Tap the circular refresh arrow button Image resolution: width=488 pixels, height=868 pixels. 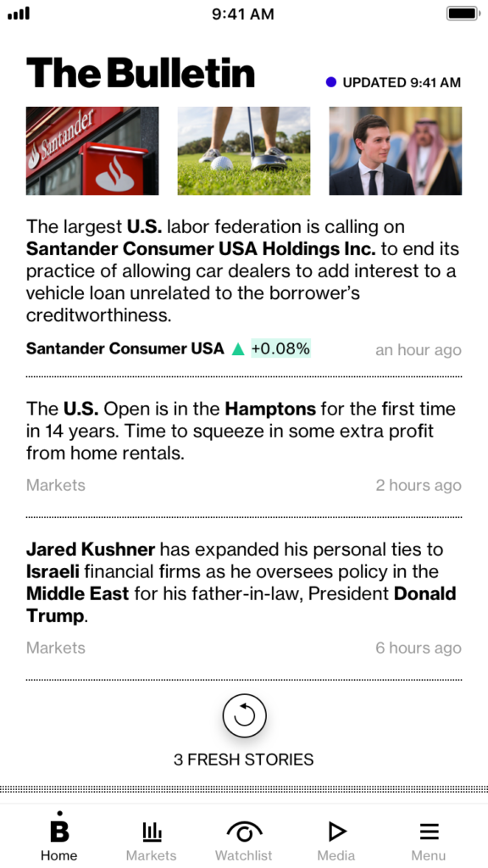pyautogui.click(x=244, y=715)
